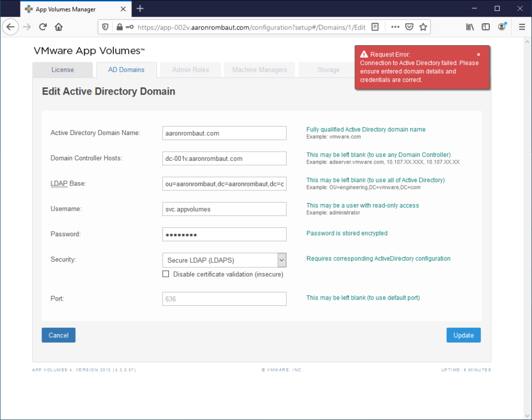Click into the LDAP Base field
This screenshot has height=420, width=532.
pyautogui.click(x=224, y=184)
